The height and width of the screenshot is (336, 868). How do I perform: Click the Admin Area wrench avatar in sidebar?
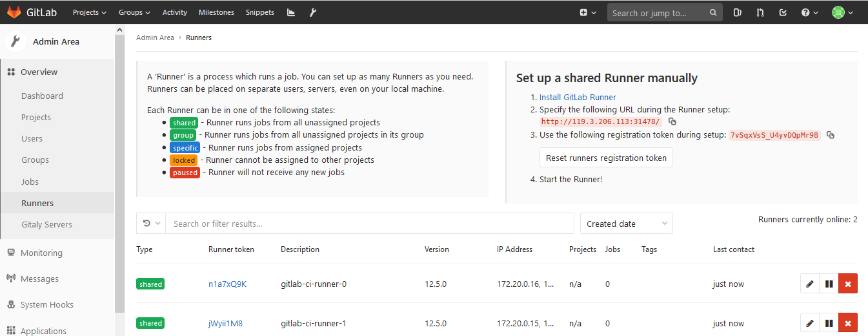[15, 41]
